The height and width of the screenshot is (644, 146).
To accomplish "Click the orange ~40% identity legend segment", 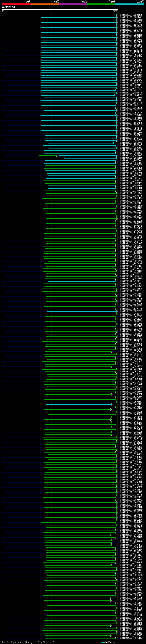I will [45, 4].
